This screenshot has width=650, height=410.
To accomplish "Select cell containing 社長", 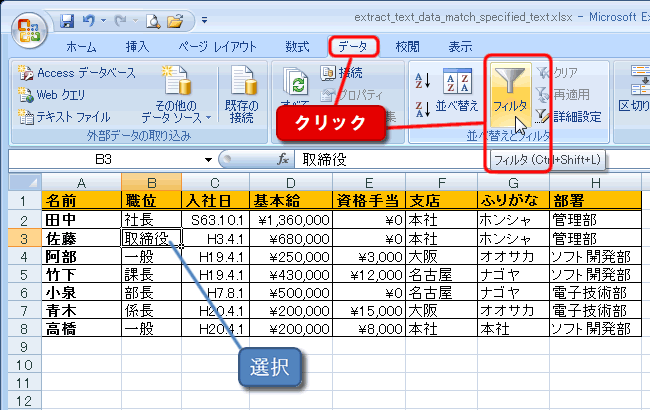I will 151,220.
